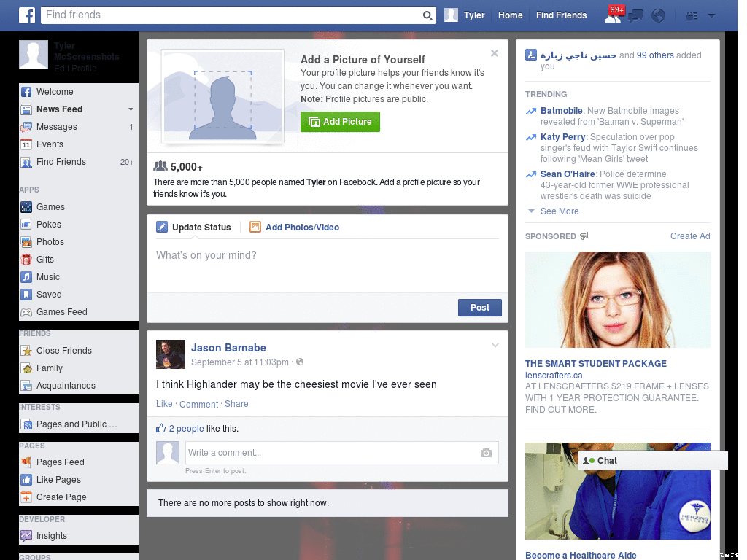Open Katy Perry trending topic
The width and height of the screenshot is (747, 560).
coord(562,137)
